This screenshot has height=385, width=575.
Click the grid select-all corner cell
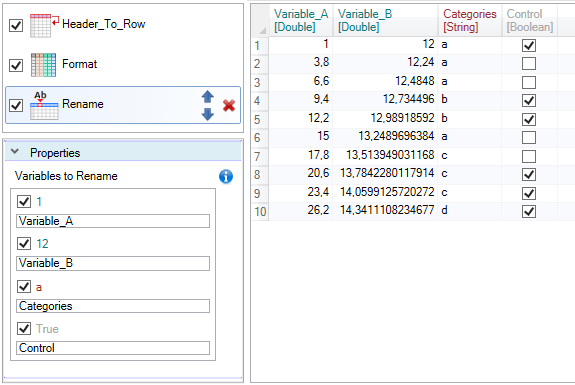261,21
